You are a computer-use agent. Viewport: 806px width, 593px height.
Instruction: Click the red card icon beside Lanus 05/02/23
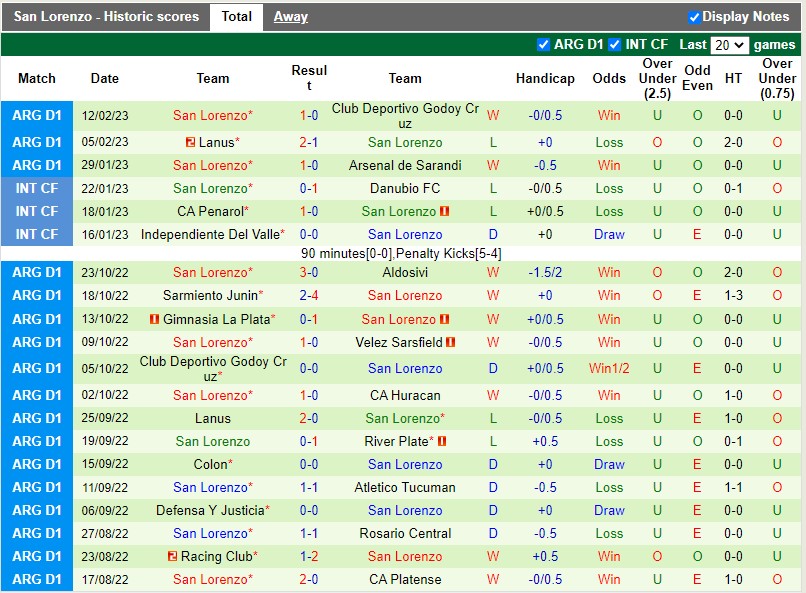(190, 142)
